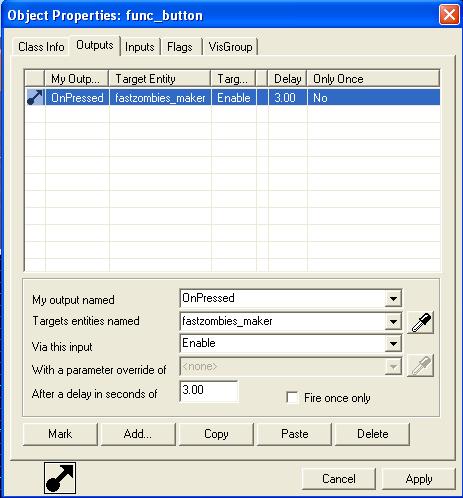Open the Inputs tab
The height and width of the screenshot is (498, 463).
pos(140,47)
